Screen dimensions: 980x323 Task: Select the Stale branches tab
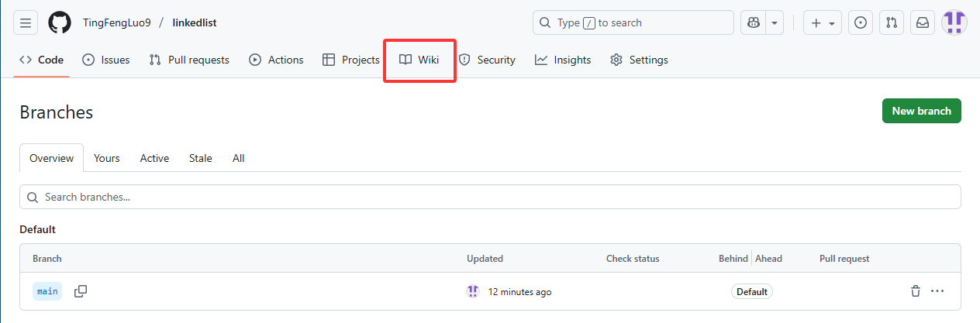(200, 158)
